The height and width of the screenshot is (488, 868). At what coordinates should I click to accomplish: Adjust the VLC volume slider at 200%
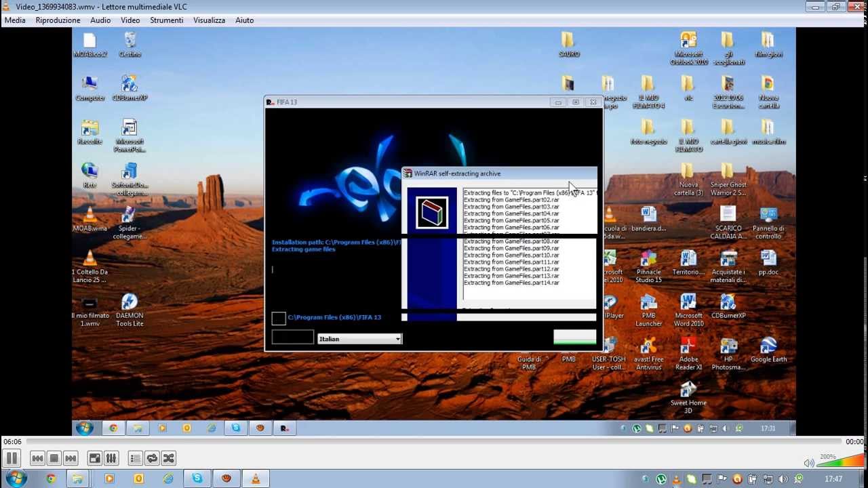pos(841,461)
